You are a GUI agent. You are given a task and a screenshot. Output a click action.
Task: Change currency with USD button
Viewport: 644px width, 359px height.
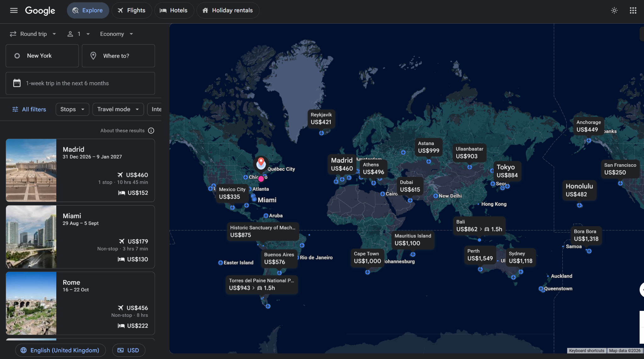click(x=129, y=350)
